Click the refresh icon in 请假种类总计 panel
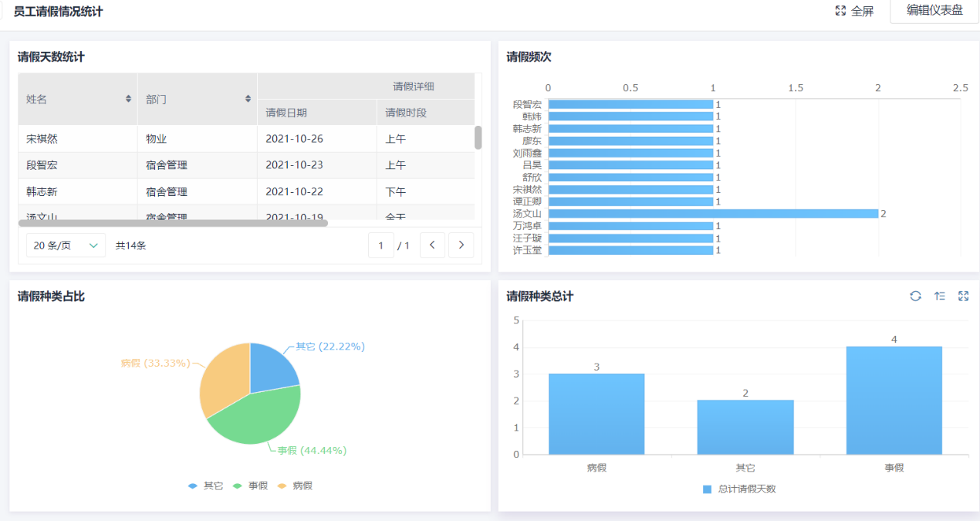980x521 pixels. pyautogui.click(x=915, y=296)
